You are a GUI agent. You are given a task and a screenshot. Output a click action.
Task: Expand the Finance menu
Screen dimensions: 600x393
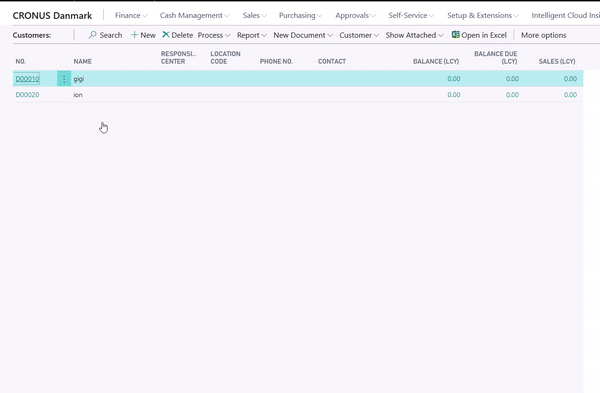coord(131,15)
